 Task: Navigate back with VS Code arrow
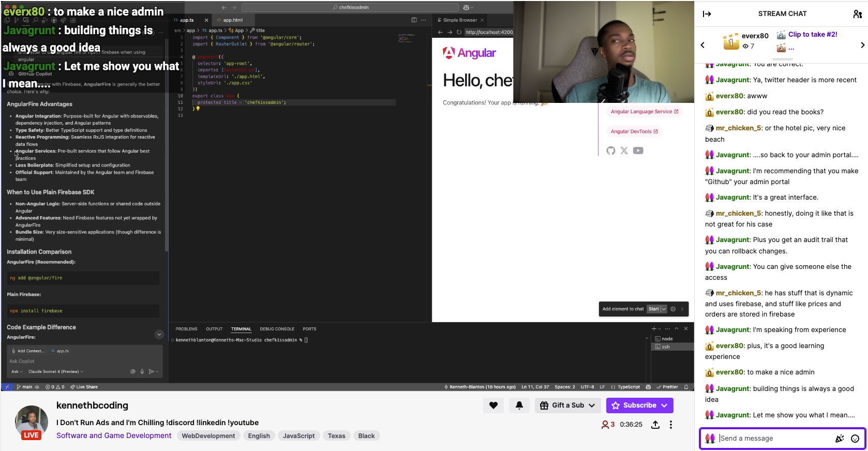pyautogui.click(x=224, y=7)
